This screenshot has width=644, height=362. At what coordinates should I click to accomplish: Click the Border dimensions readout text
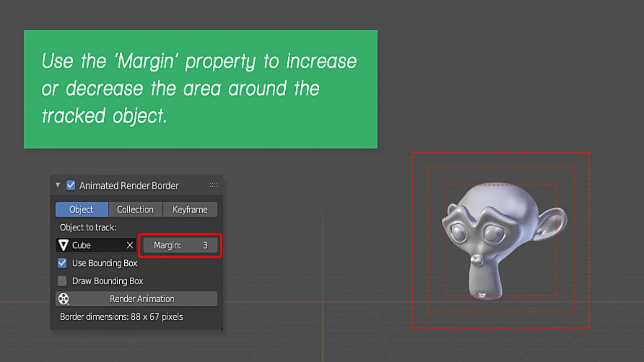point(121,317)
